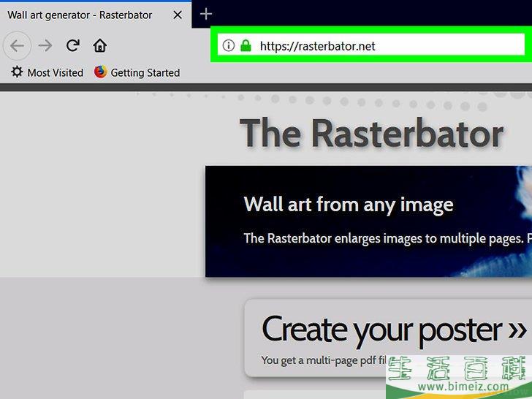Select the Wall art generator - Rasterbator tab
Viewport: 532px width, 399px height.
click(96, 15)
